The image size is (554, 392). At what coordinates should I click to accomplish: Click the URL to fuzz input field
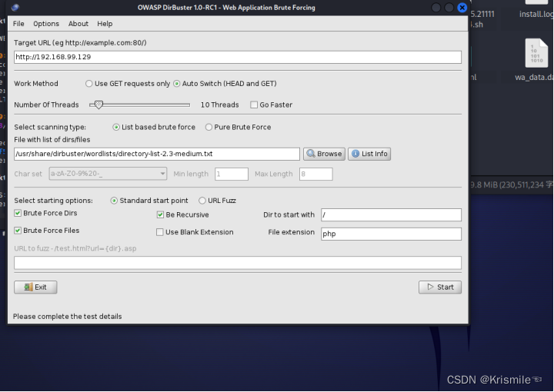[238, 263]
